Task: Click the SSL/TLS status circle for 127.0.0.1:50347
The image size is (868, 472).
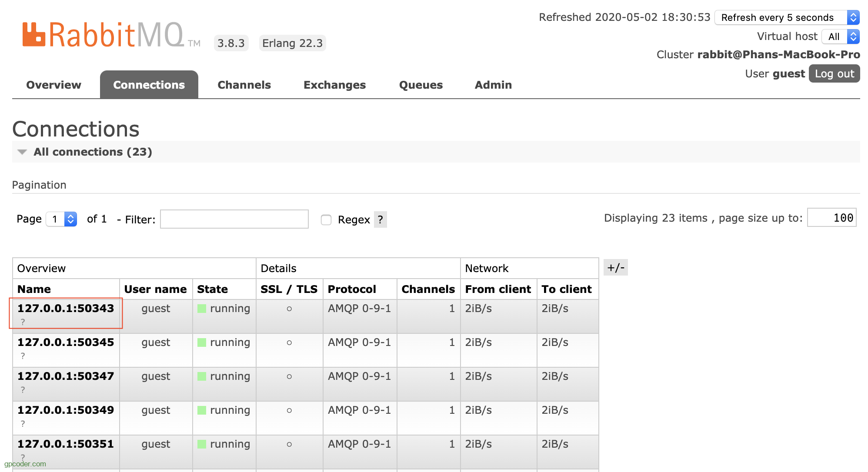Action: pos(289,377)
